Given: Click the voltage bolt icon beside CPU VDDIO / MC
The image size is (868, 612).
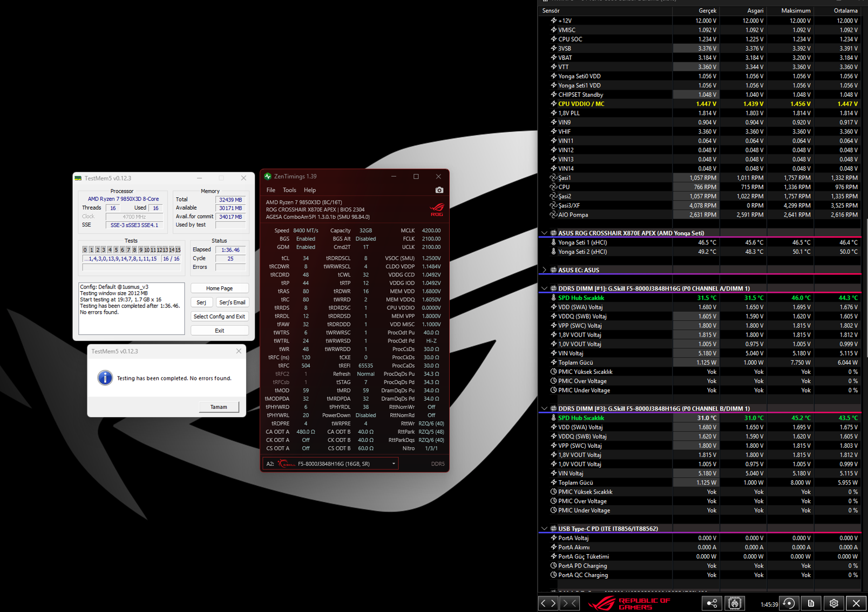Looking at the screenshot, I should (x=553, y=104).
